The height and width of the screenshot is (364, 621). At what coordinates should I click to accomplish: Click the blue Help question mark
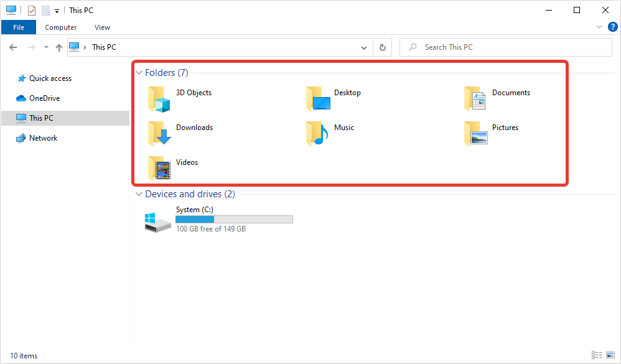pos(612,27)
